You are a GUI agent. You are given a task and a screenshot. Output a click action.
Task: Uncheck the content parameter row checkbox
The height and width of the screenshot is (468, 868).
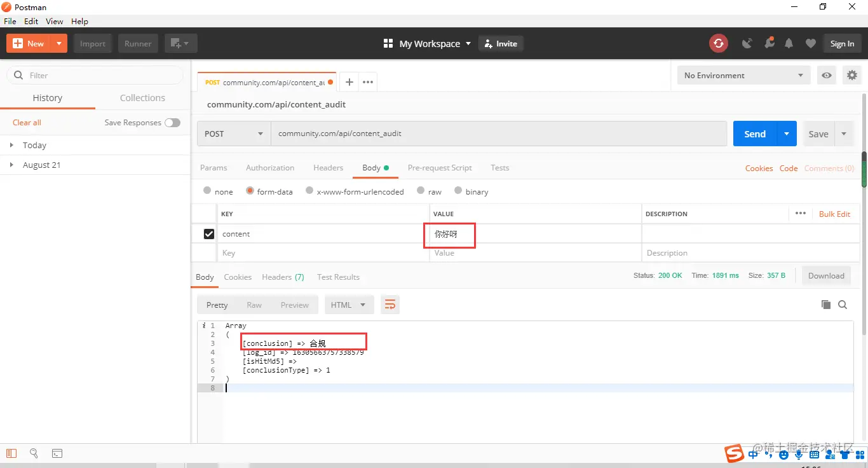209,234
